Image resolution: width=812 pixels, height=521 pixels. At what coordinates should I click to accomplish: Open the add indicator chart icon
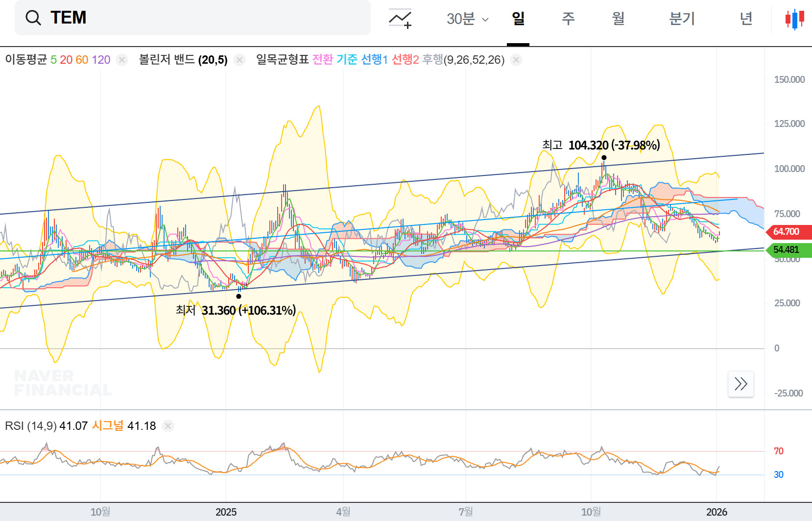(400, 19)
